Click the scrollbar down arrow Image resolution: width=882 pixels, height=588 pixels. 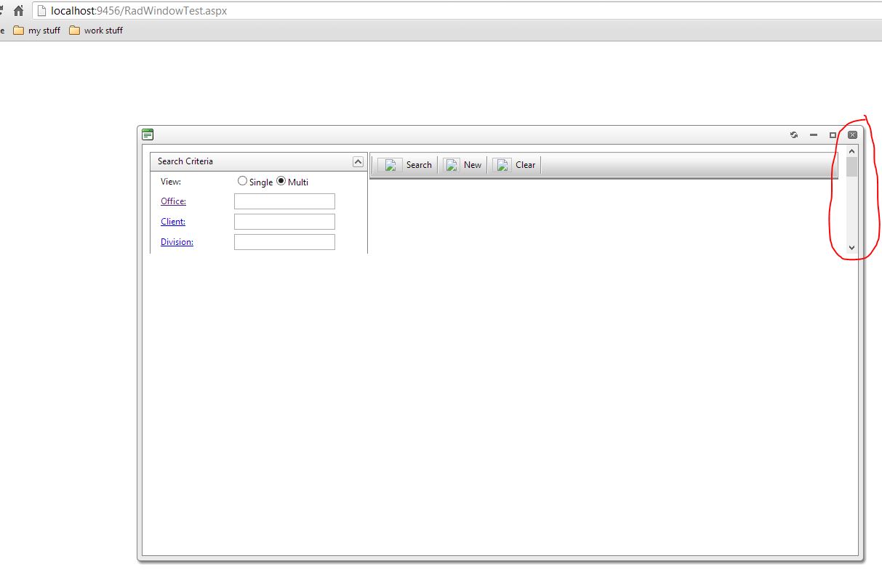(851, 248)
